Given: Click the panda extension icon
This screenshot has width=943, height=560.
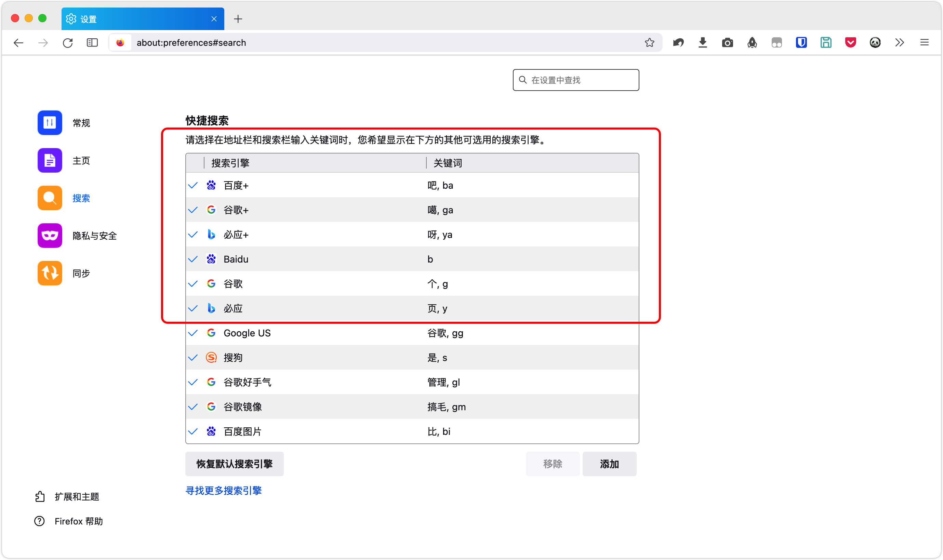Looking at the screenshot, I should point(875,42).
